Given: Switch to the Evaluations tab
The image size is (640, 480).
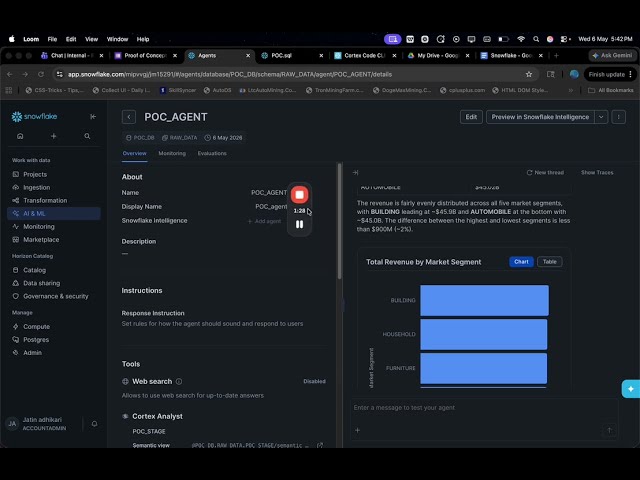Looking at the screenshot, I should pyautogui.click(x=212, y=153).
